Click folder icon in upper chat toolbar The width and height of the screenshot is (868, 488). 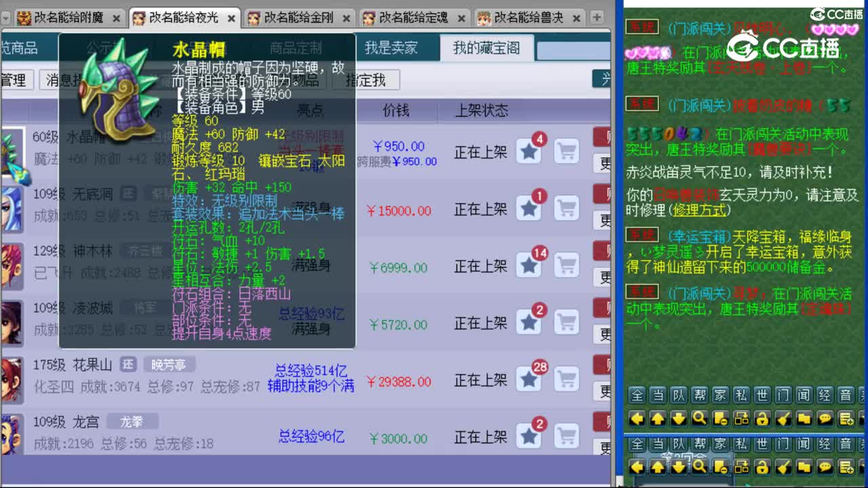pyautogui.click(x=804, y=418)
